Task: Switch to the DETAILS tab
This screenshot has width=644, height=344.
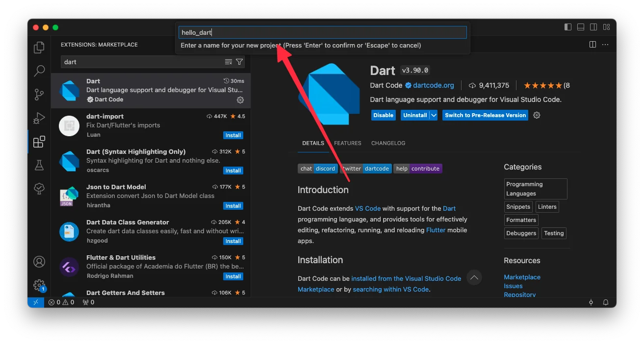Action: (313, 143)
